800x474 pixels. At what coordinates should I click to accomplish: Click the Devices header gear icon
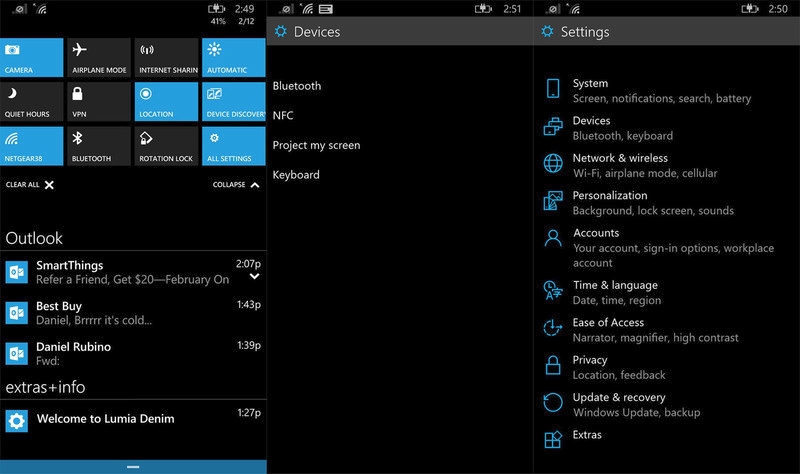click(x=281, y=31)
